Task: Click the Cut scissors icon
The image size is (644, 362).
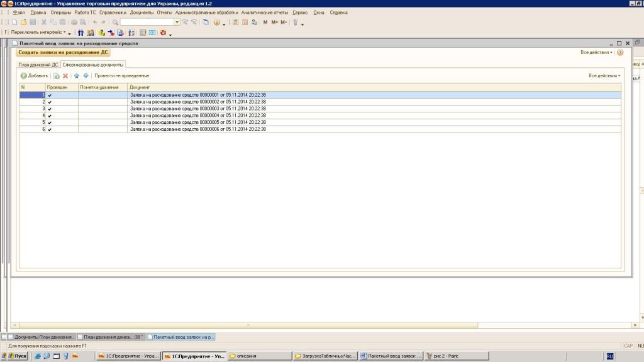Action: coord(44,22)
